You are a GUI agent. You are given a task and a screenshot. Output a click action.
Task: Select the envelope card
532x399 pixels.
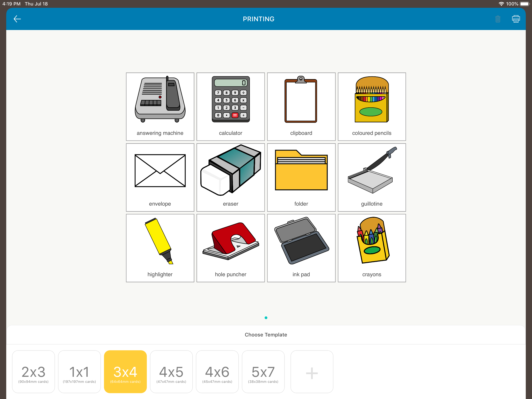coord(160,177)
